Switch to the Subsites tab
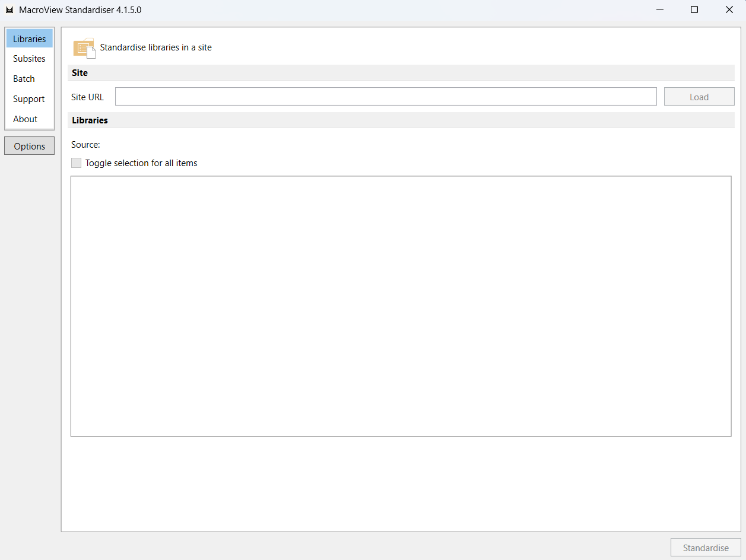 tap(30, 59)
